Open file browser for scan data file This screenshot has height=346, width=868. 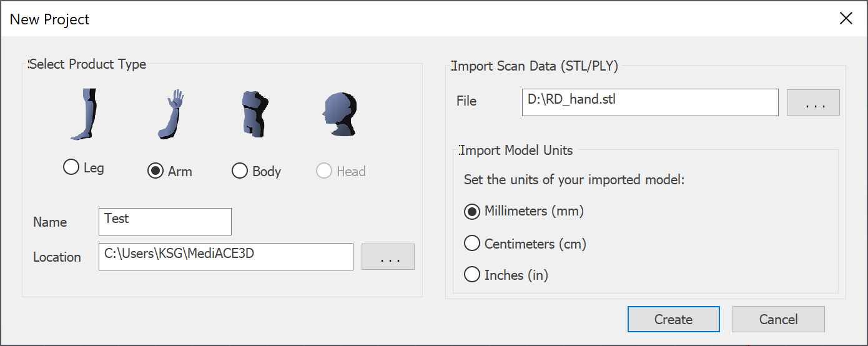coord(813,102)
